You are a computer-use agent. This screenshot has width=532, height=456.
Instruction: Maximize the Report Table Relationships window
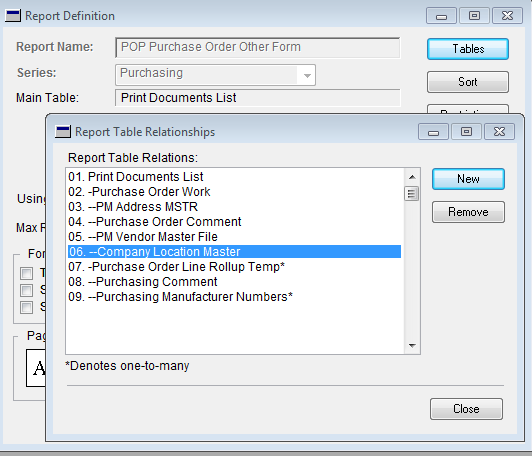tap(466, 132)
